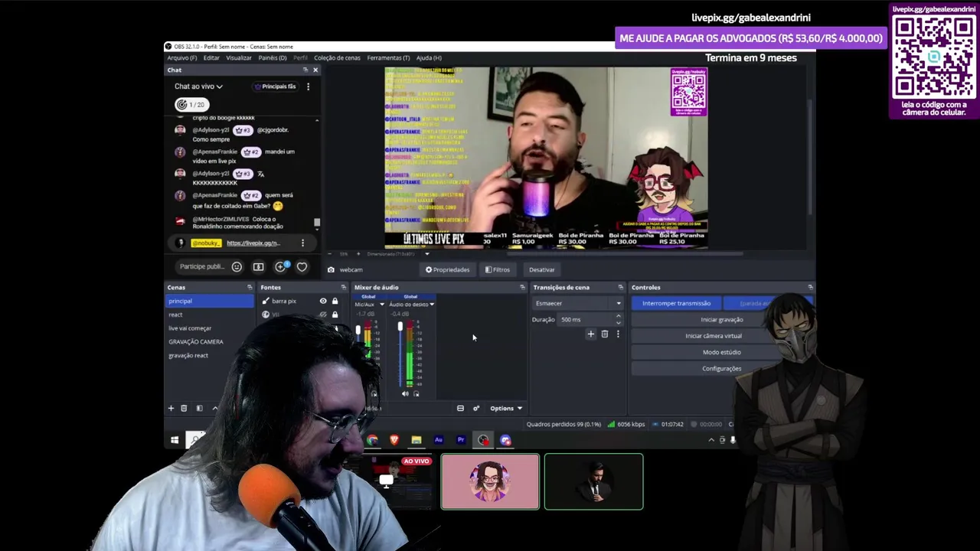Delete selected scene with trash icon
Image resolution: width=980 pixels, height=551 pixels.
coord(184,409)
